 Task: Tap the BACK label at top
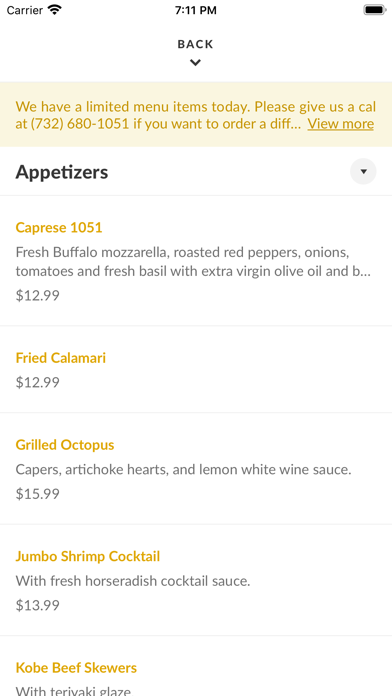[195, 44]
